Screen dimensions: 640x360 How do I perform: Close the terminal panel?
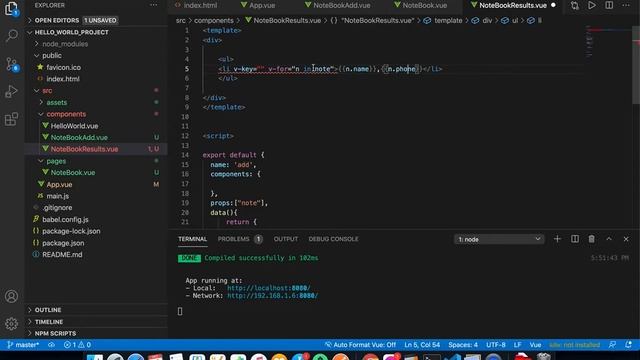(626, 239)
